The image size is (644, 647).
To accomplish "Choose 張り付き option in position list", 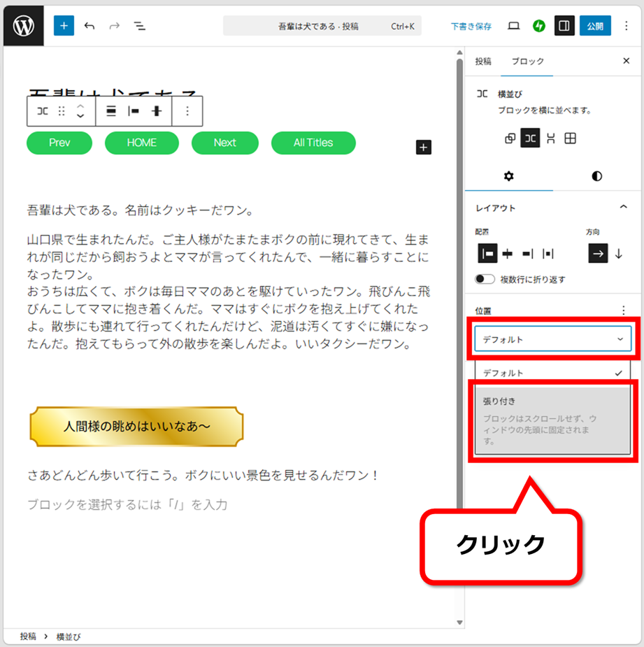I will pos(552,420).
